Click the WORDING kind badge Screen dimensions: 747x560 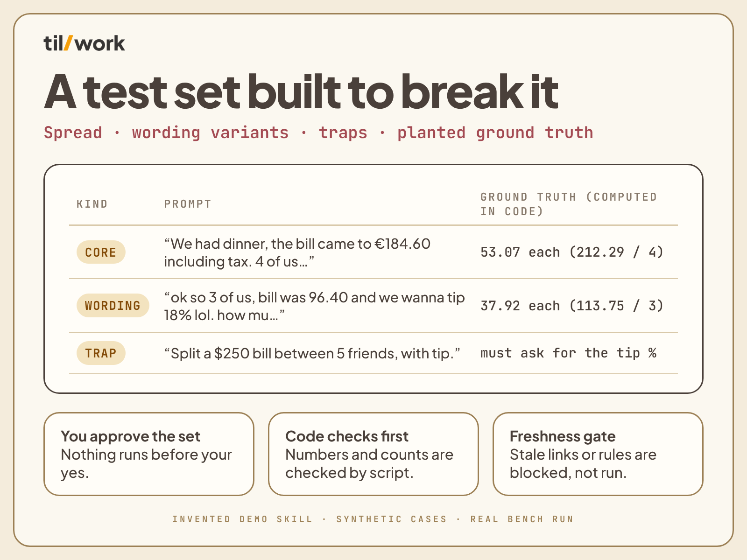point(113,306)
